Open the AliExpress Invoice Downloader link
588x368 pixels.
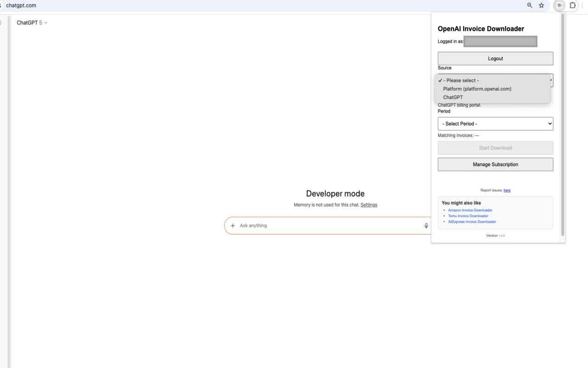point(472,222)
